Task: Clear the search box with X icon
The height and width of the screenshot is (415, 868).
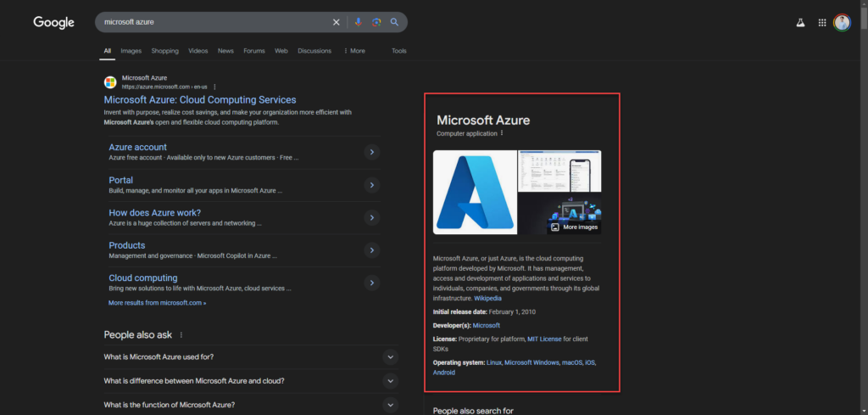Action: tap(336, 22)
